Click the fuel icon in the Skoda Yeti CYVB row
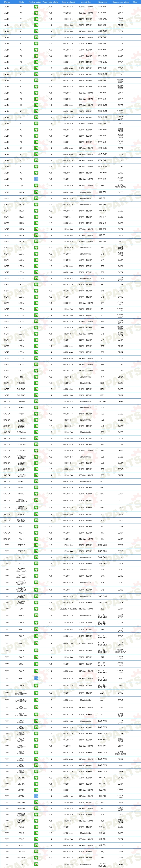 (x=36, y=526)
